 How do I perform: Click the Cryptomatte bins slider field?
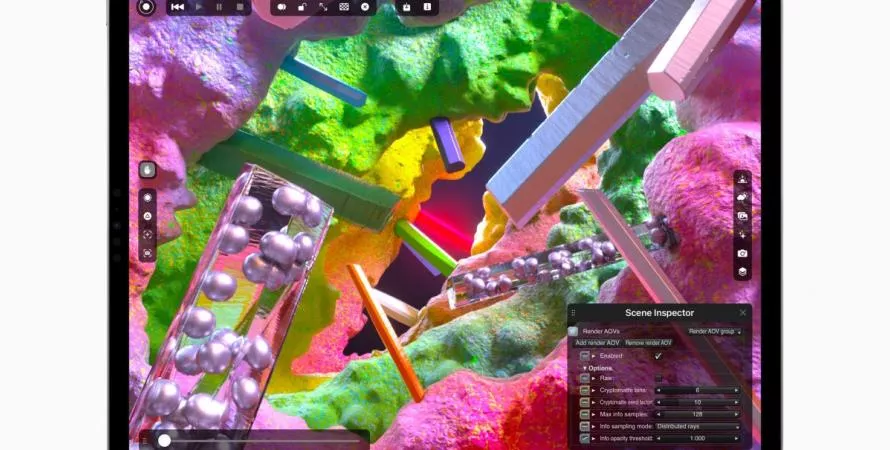(698, 390)
